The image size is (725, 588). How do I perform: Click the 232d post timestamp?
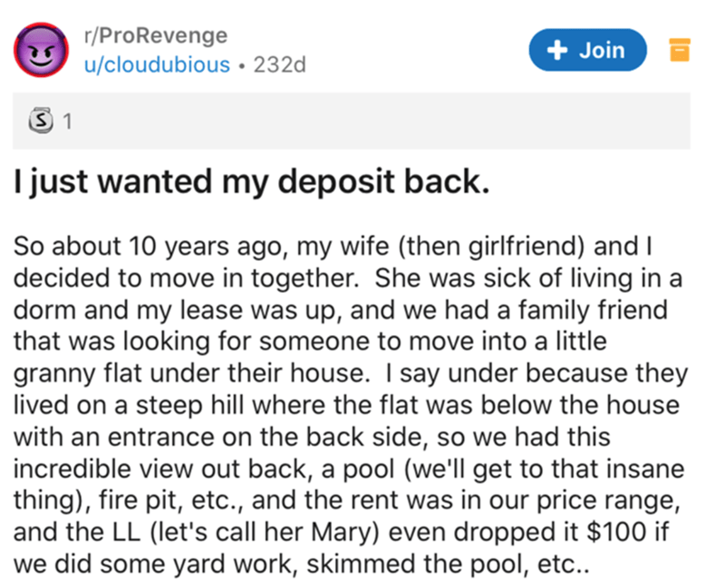[x=280, y=64]
